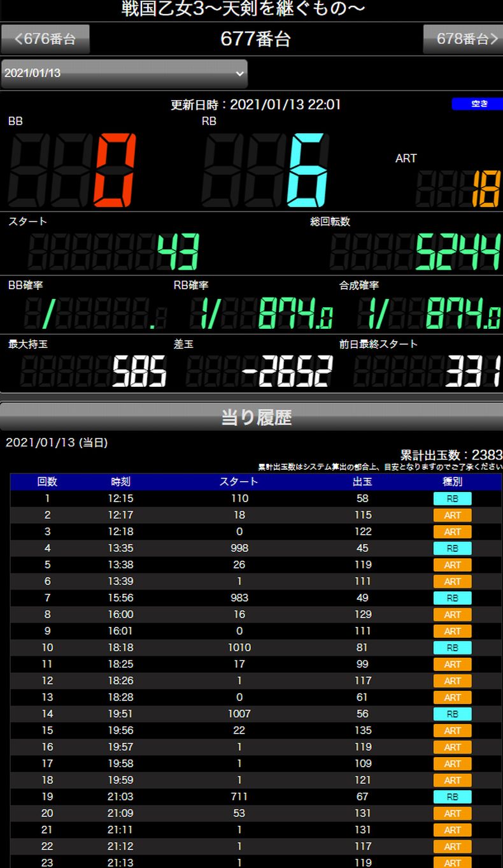This screenshot has width=503, height=868.
Task: Click the 更新日時 2021/01/13 22:01 text
Action: tap(256, 104)
